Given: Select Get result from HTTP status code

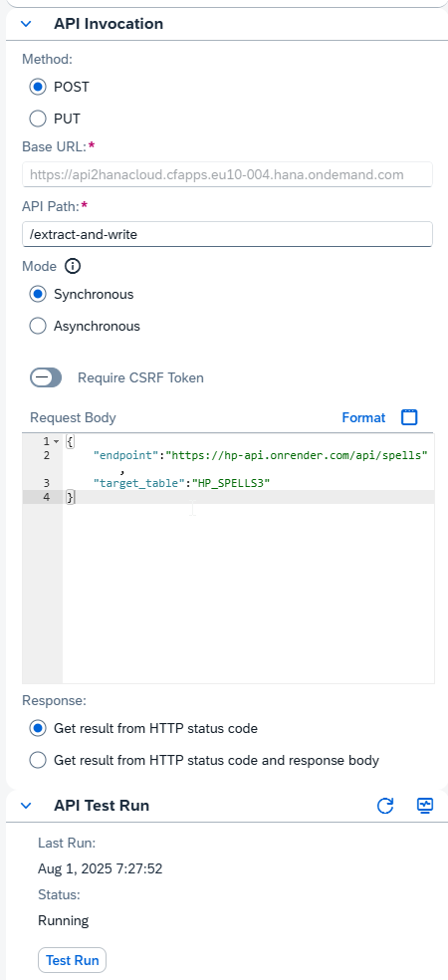Looking at the screenshot, I should click(x=38, y=728).
